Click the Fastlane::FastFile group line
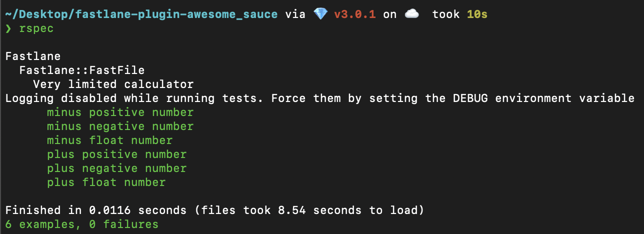The image size is (644, 234). coord(82,70)
